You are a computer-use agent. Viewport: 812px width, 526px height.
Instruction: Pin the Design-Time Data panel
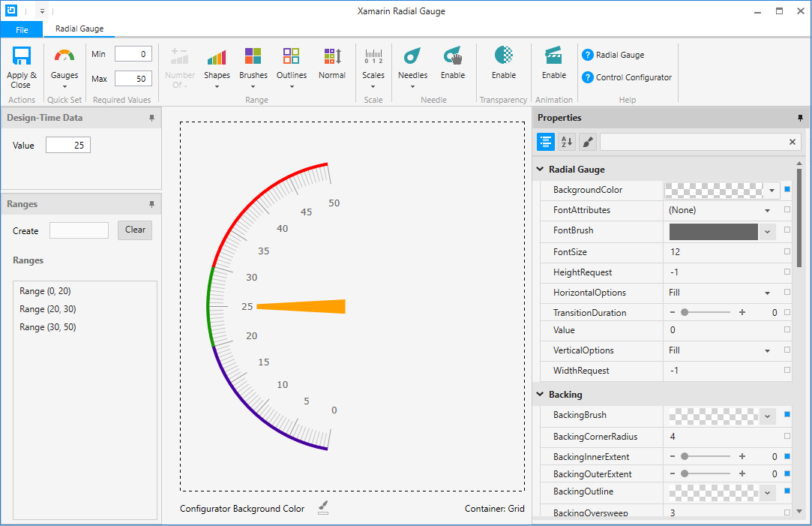[151, 118]
